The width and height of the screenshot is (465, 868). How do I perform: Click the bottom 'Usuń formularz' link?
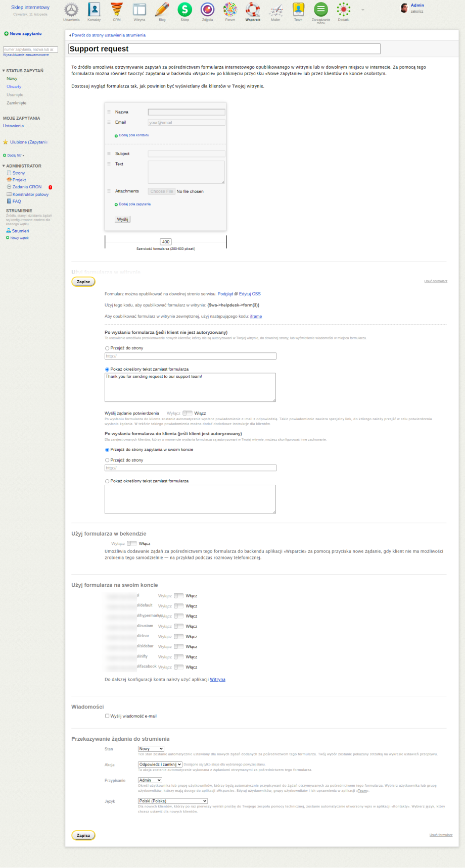(x=441, y=835)
